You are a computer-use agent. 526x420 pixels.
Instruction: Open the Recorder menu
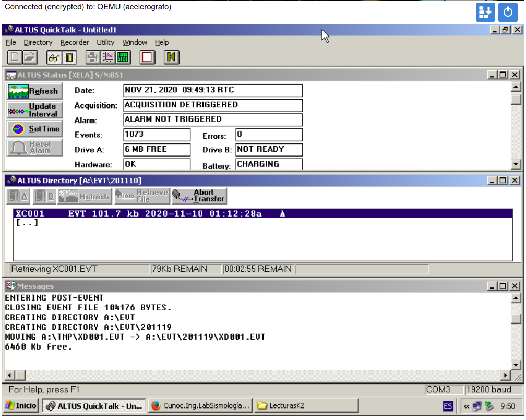click(74, 42)
